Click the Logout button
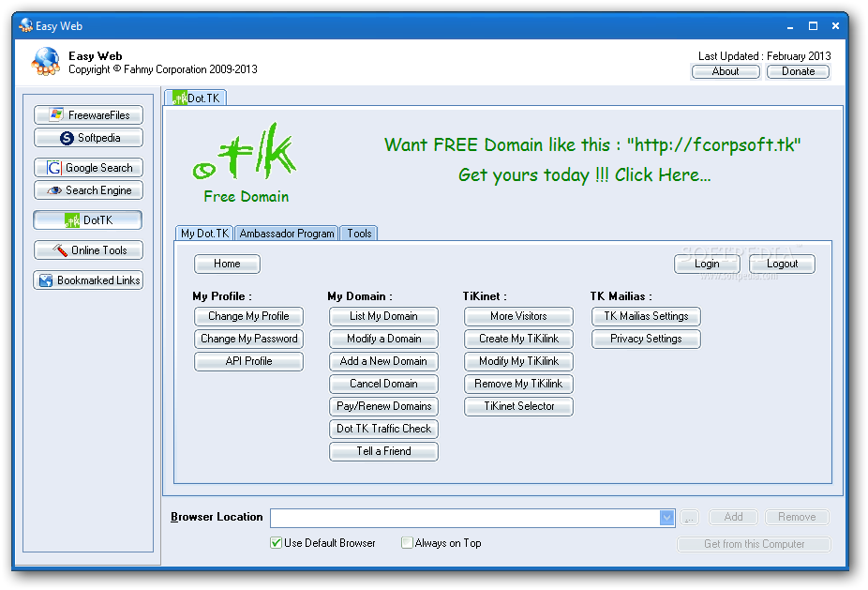The width and height of the screenshot is (868, 590). pyautogui.click(x=782, y=265)
